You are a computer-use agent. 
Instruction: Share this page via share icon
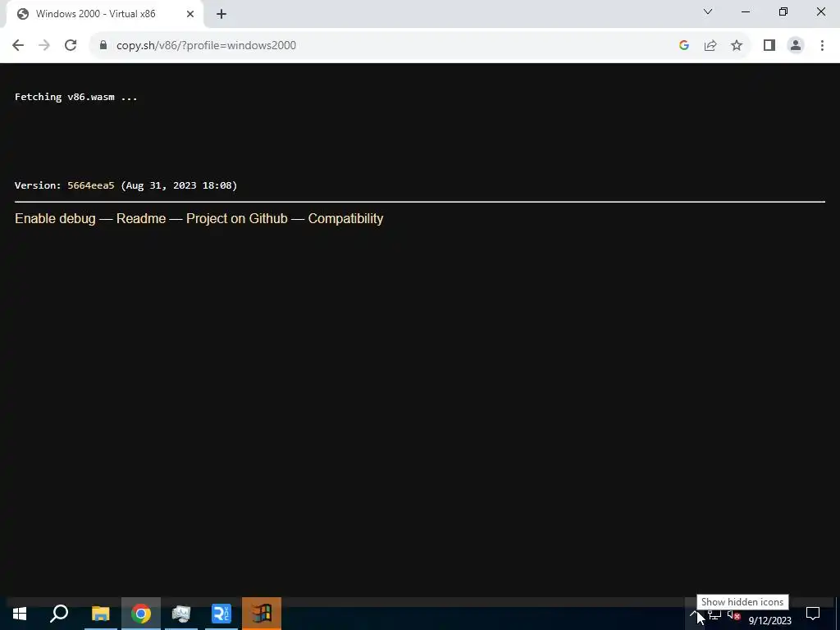710,46
